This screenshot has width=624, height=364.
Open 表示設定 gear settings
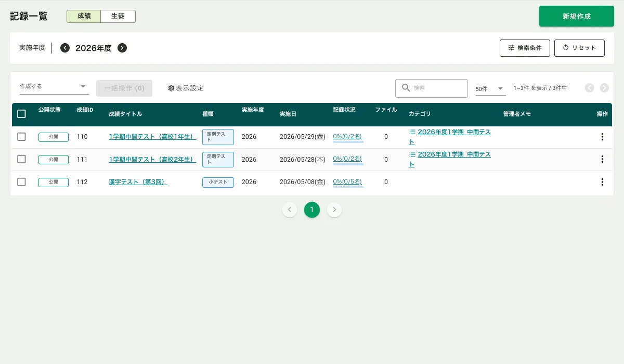[186, 88]
